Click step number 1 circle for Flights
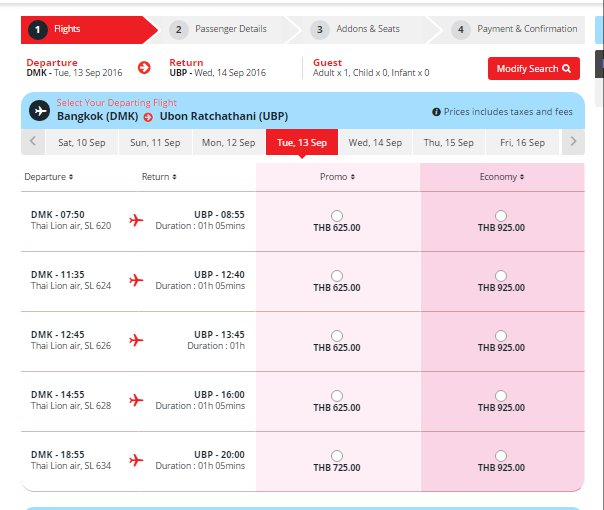604x510 pixels. [x=37, y=30]
